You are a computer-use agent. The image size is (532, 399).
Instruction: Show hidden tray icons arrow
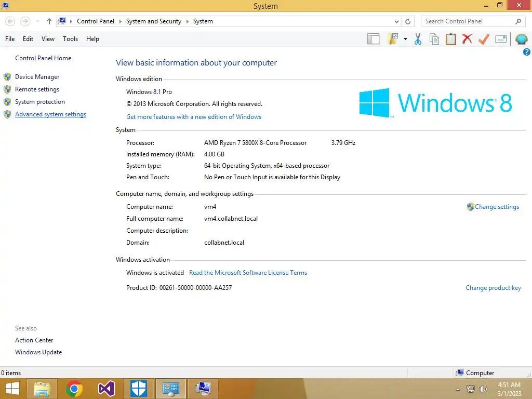pos(458,389)
